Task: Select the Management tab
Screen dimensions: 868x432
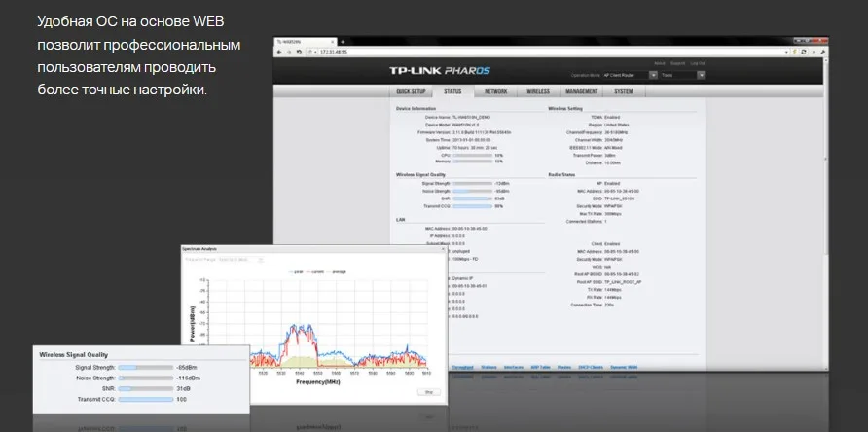Action: pos(581,91)
